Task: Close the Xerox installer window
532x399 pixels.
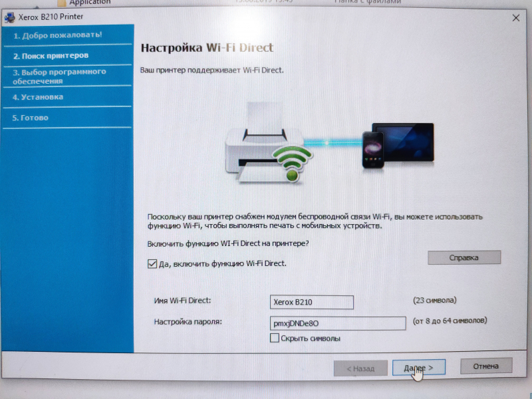Action: click(x=515, y=18)
